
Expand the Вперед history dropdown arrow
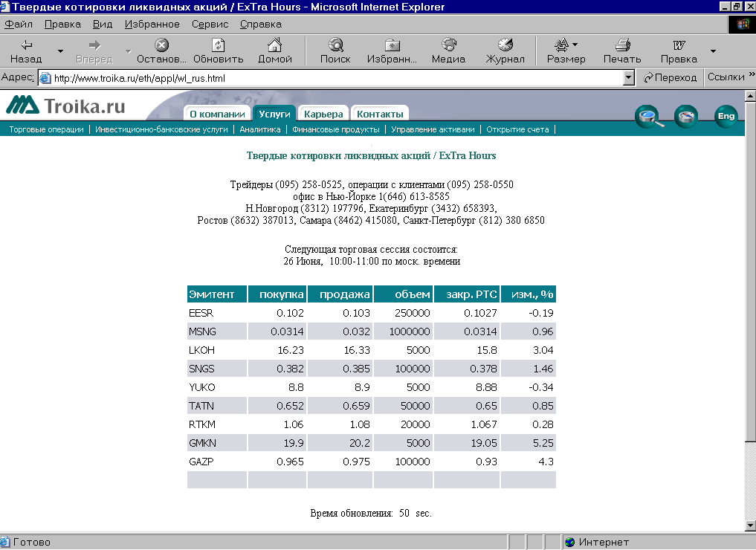point(129,51)
